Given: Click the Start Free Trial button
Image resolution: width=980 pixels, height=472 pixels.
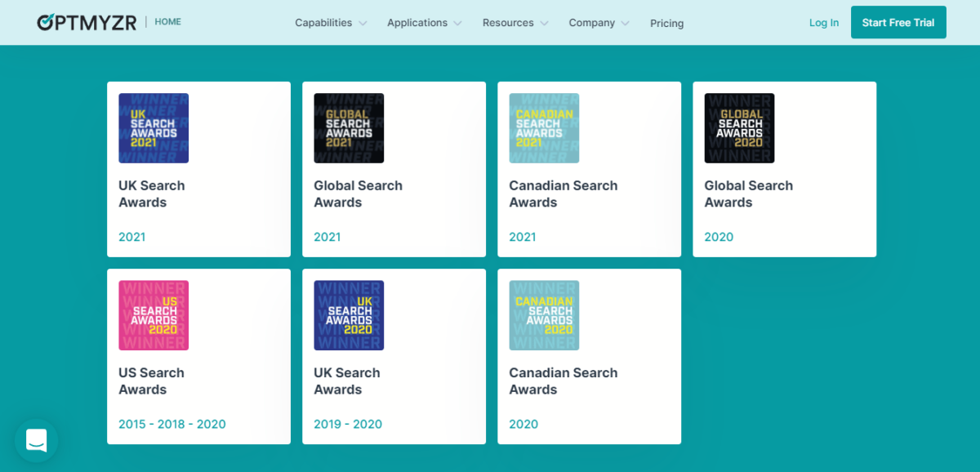Looking at the screenshot, I should [898, 23].
